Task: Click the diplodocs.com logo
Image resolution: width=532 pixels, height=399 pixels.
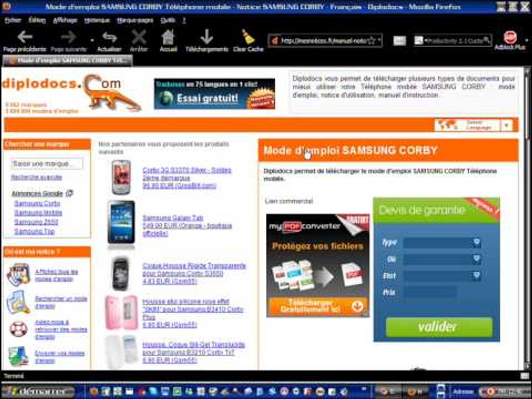Action: (72, 93)
